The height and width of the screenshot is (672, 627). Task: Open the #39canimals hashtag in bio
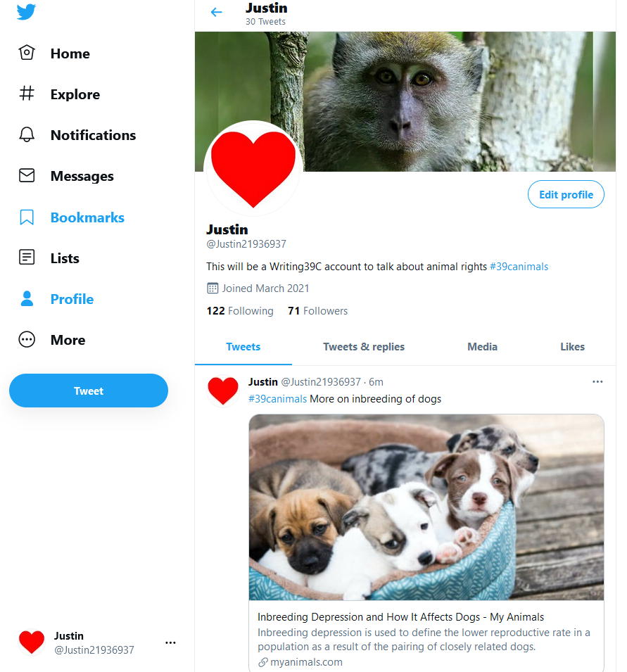pos(519,267)
